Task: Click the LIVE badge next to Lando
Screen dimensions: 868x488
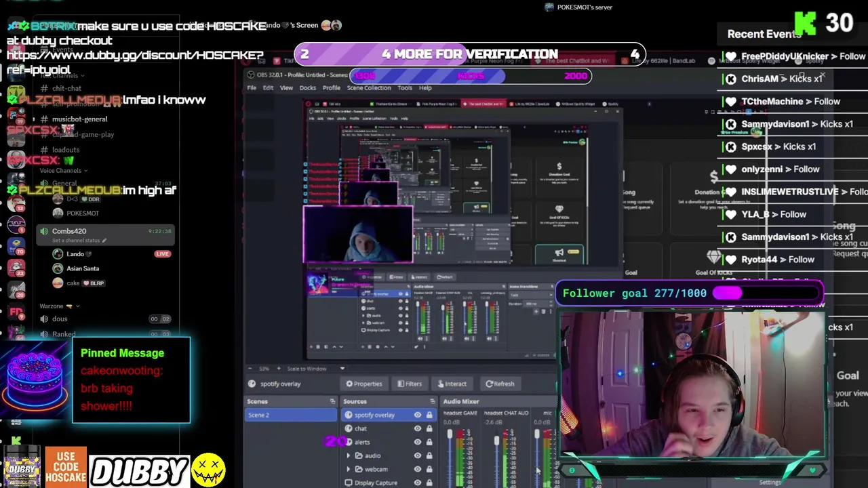Action: [162, 254]
